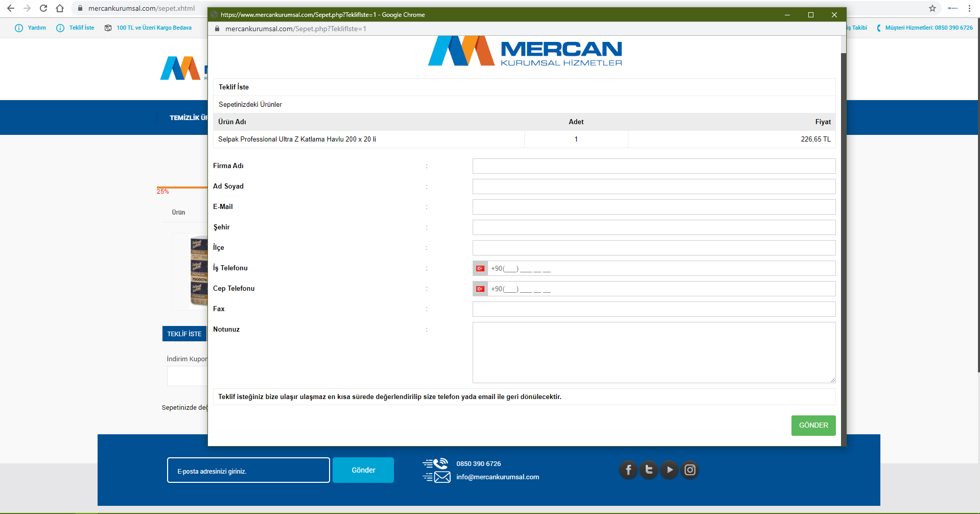Reload the page with refresh icon
The height and width of the screenshot is (514, 980).
click(x=43, y=8)
